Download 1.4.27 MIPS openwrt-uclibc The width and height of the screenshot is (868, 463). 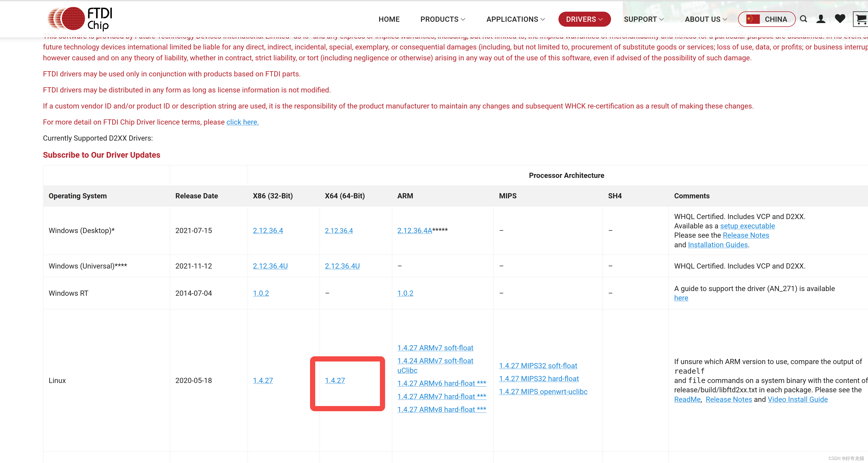pos(543,392)
